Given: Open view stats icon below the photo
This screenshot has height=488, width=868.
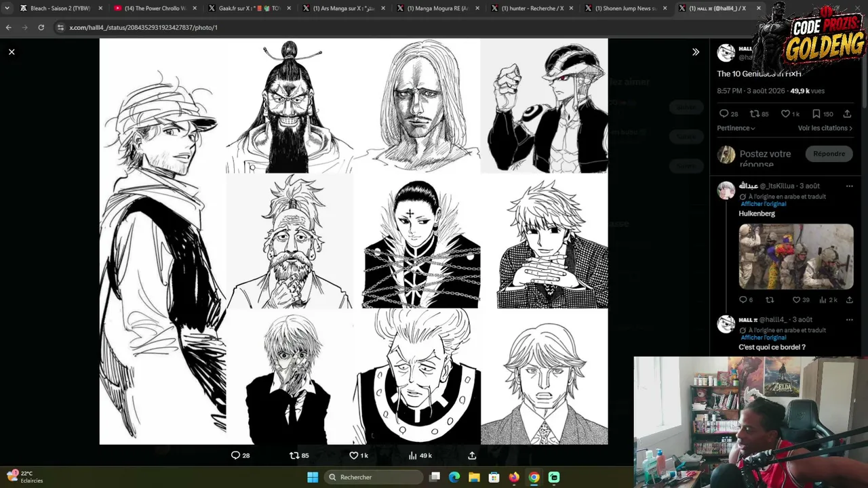Looking at the screenshot, I should point(412,455).
